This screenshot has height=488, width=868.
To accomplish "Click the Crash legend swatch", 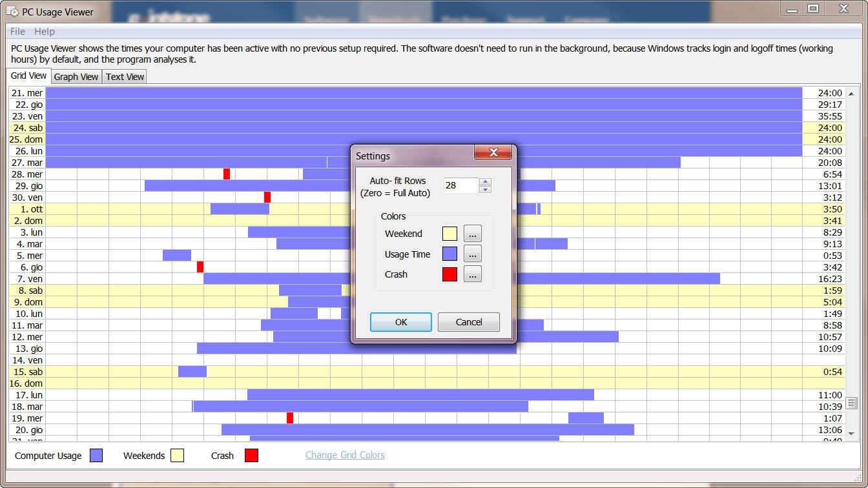I will tap(251, 456).
